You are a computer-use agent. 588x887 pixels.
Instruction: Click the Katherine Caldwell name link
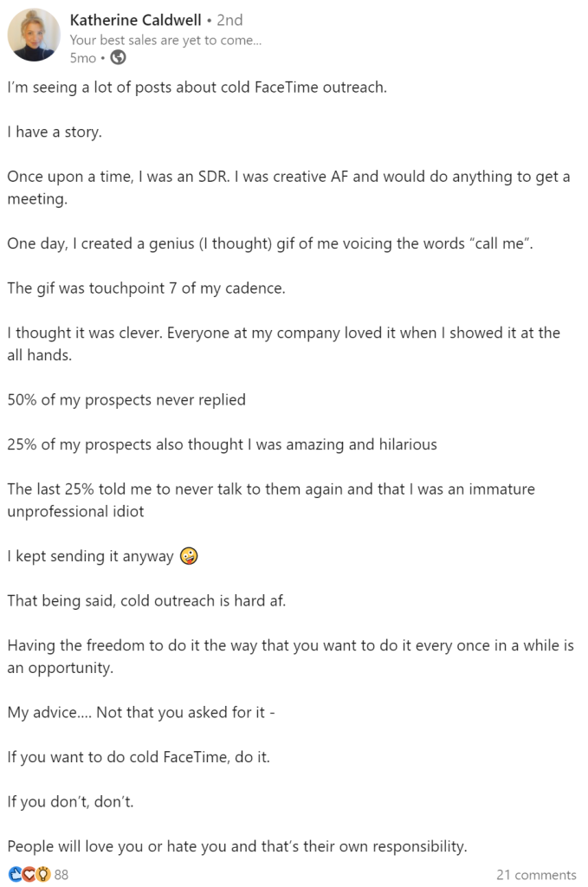pos(136,21)
